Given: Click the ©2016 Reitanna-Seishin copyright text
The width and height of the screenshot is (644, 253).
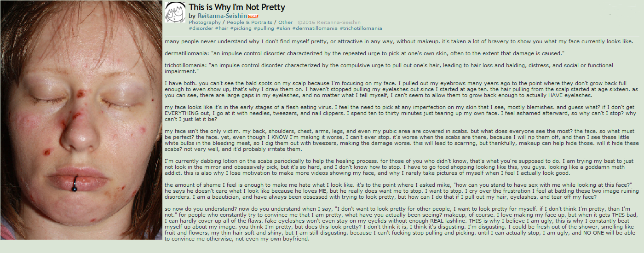Looking at the screenshot, I should tap(329, 22).
